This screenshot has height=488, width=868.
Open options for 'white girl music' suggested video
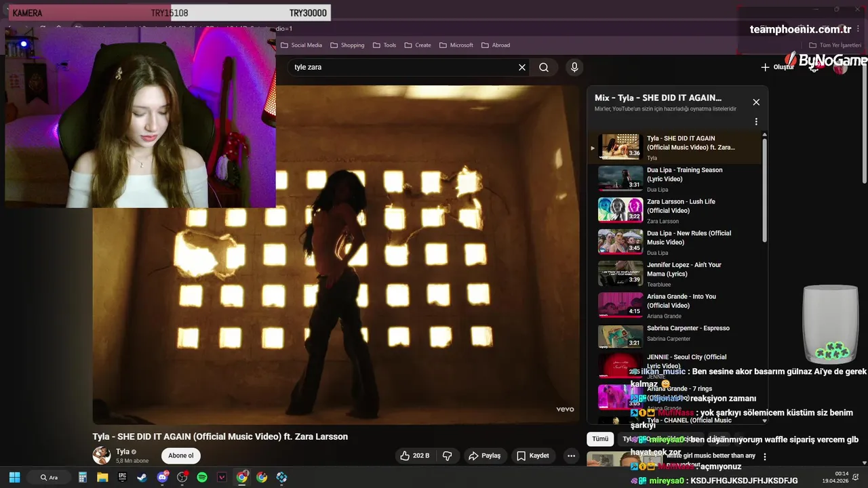(765, 457)
